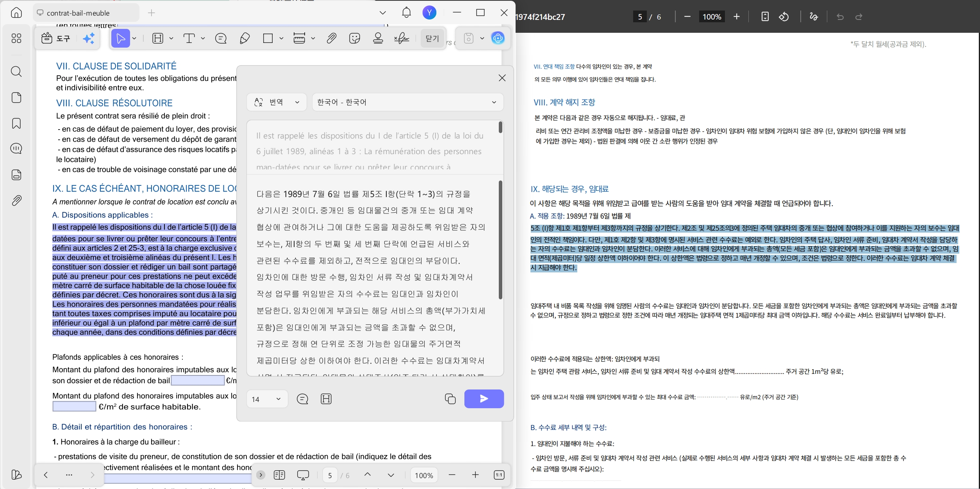This screenshot has width=980, height=489.
Task: Click the 닫기 close button in toolbar
Action: 432,38
